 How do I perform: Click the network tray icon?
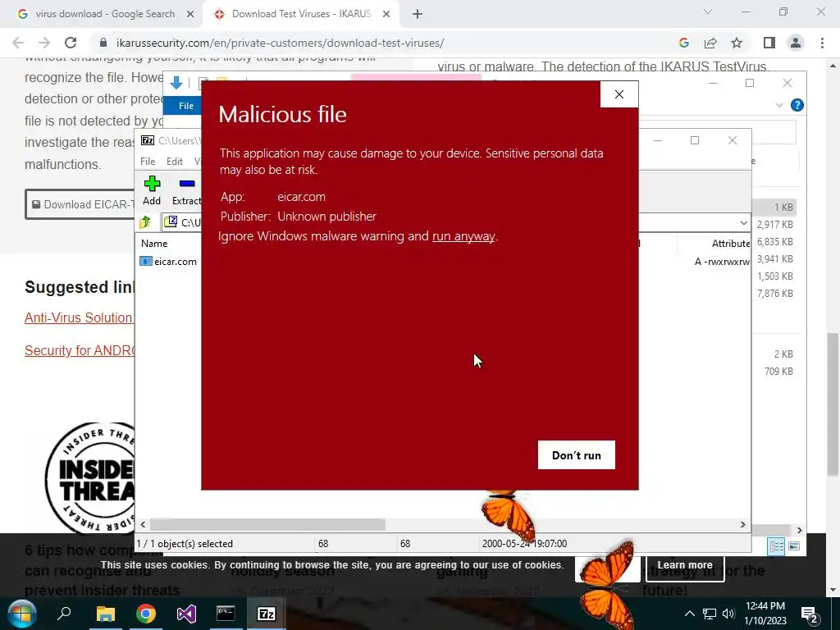tap(710, 614)
